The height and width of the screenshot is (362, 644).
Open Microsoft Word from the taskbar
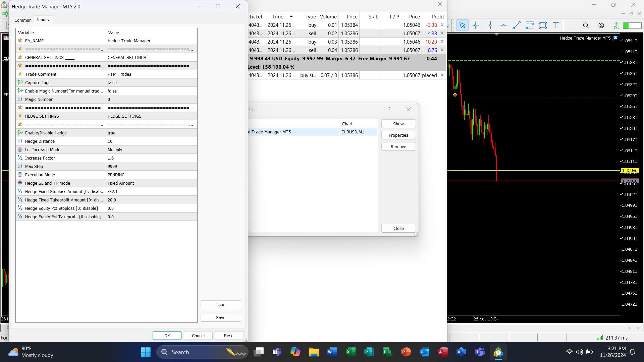pyautogui.click(x=332, y=352)
